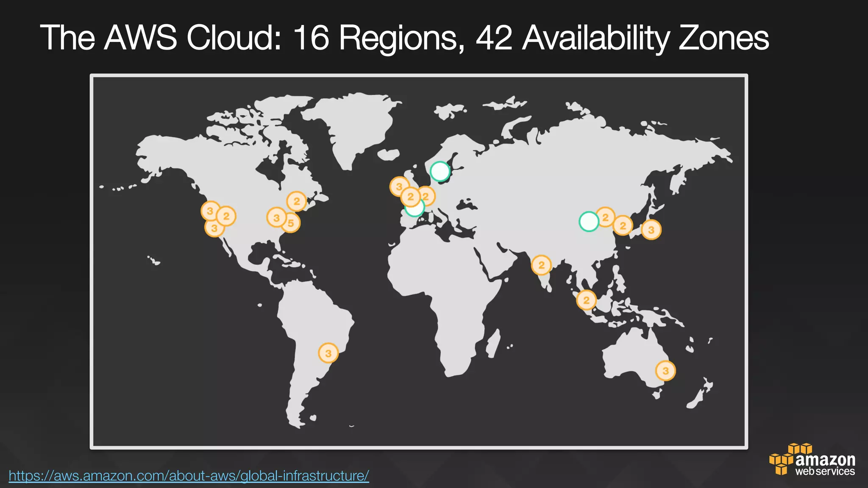Select the 2-zone marker in the western US

226,216
